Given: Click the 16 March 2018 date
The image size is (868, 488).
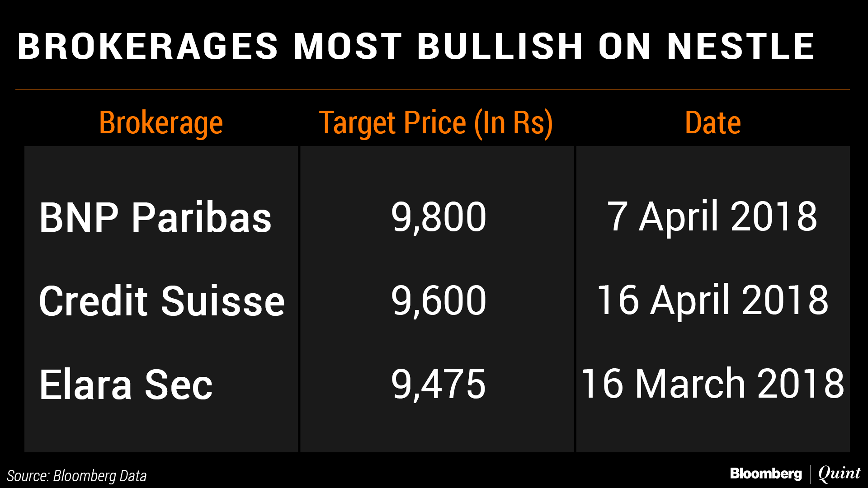Looking at the screenshot, I should (x=712, y=384).
